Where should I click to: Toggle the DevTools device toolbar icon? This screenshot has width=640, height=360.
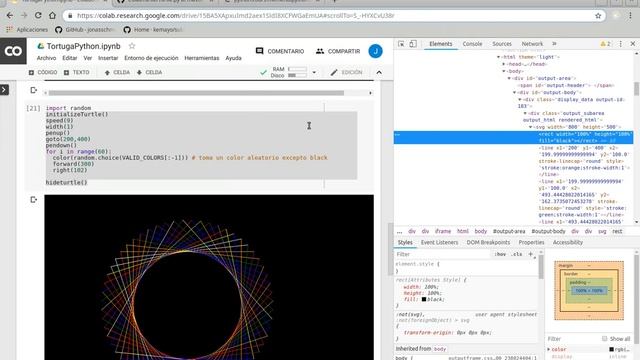tap(413, 44)
